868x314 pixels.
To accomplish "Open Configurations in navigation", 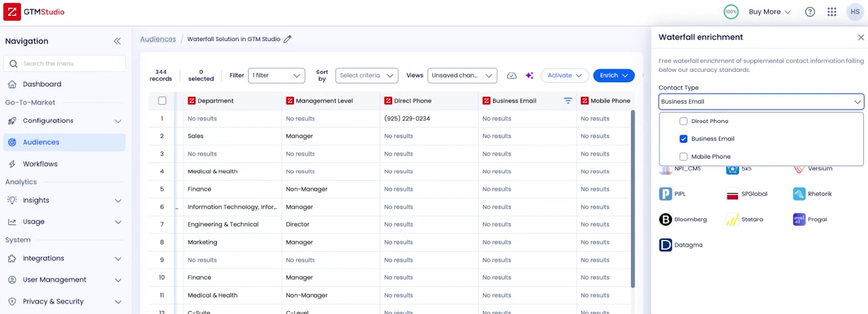I will click(x=64, y=121).
